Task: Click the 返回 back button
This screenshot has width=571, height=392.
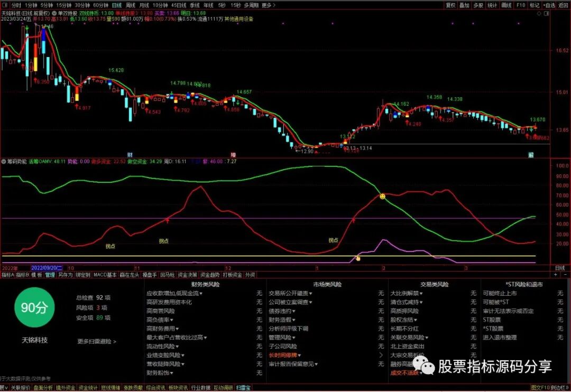Action: point(564,5)
